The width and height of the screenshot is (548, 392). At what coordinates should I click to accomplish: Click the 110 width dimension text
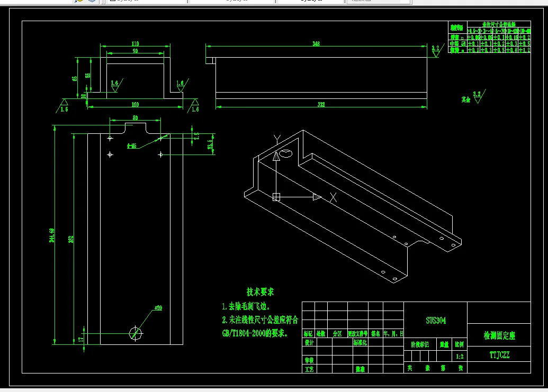coord(135,43)
